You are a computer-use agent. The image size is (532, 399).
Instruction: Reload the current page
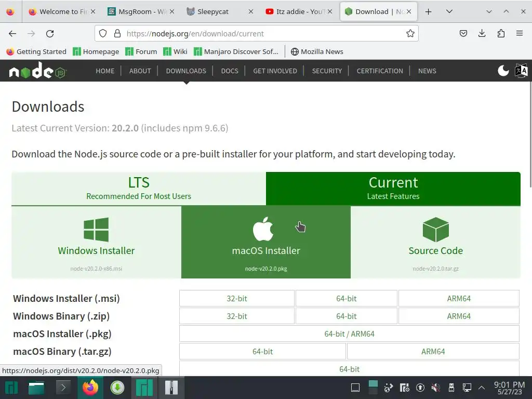click(x=50, y=34)
